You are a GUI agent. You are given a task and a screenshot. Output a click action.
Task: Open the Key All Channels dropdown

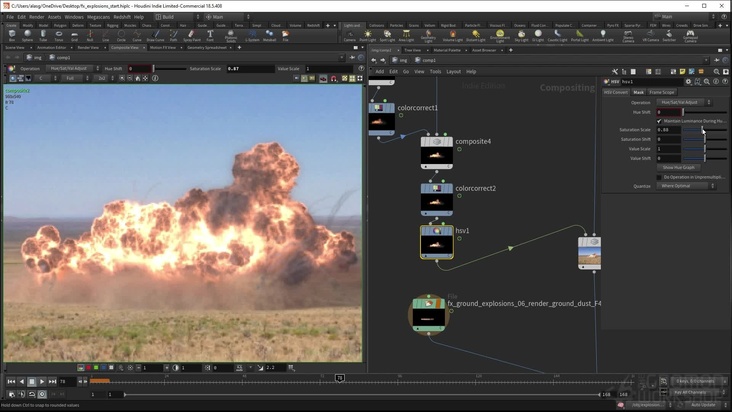pyautogui.click(x=698, y=393)
